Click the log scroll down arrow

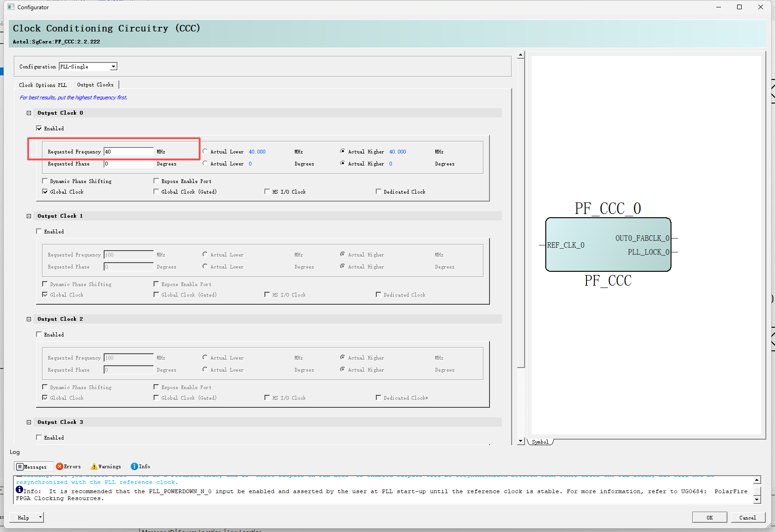click(757, 500)
